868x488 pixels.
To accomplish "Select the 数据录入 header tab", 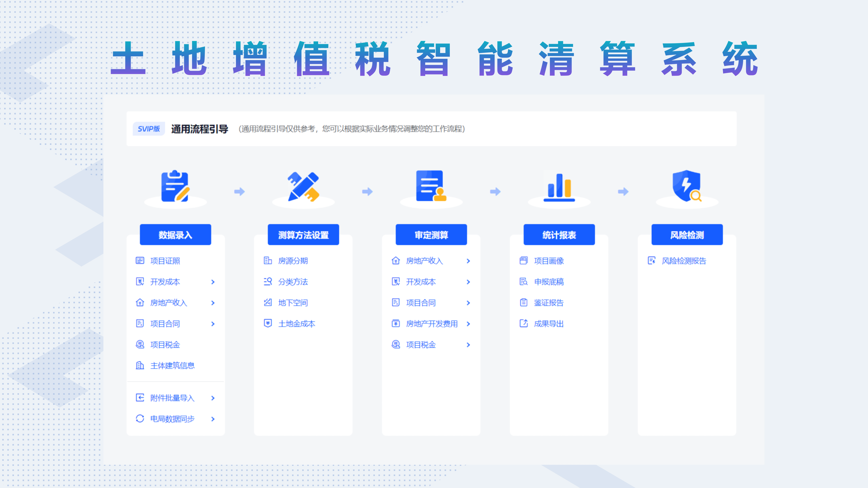I will click(x=175, y=235).
